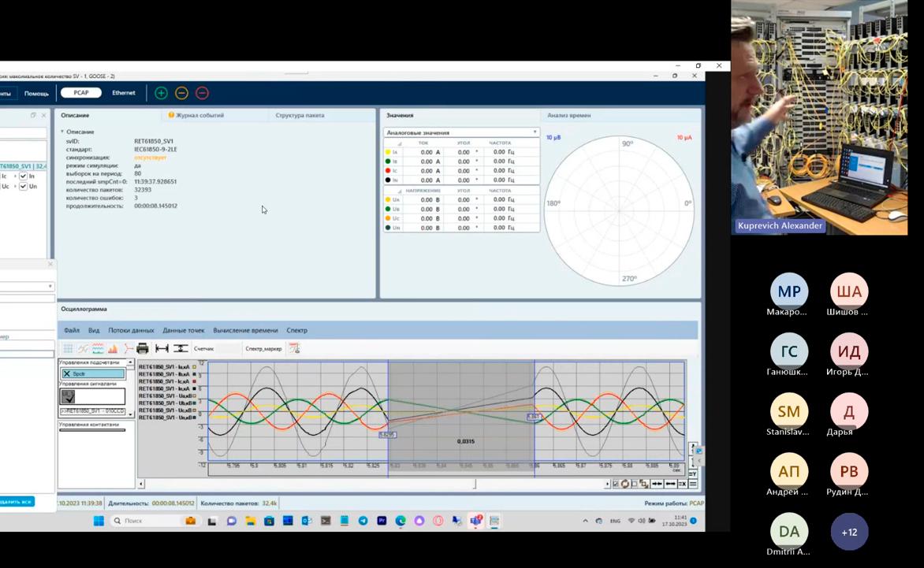Click the Счетчик value field

pos(228,349)
